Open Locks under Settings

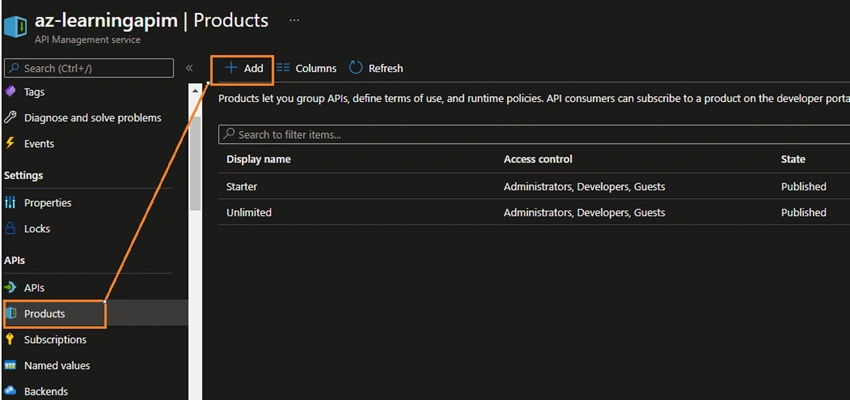pos(37,229)
